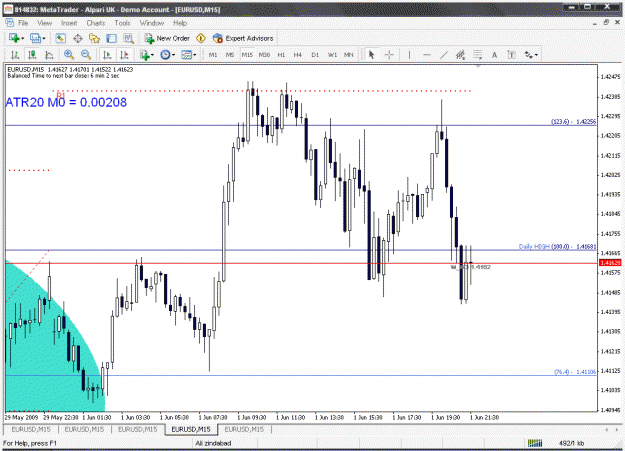Toggle the Market Watch window
Image resolution: width=625 pixels, height=451 pixels.
[x=60, y=38]
